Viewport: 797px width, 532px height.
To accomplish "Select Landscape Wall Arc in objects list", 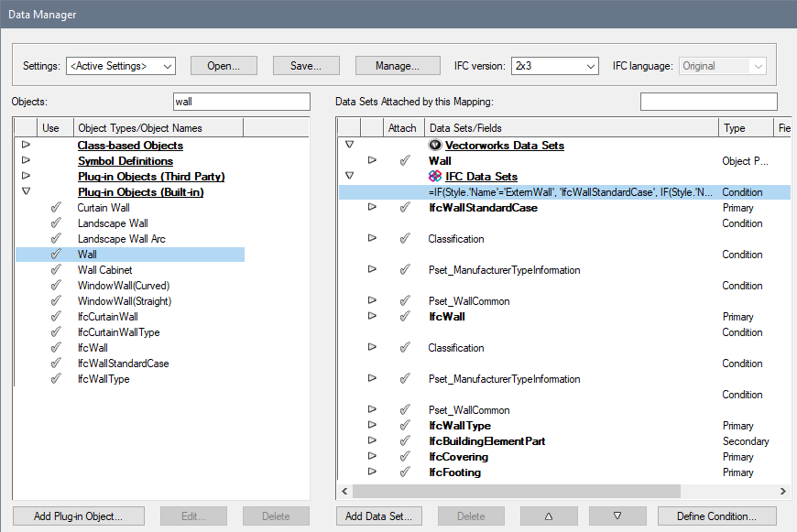I will pyautogui.click(x=121, y=239).
